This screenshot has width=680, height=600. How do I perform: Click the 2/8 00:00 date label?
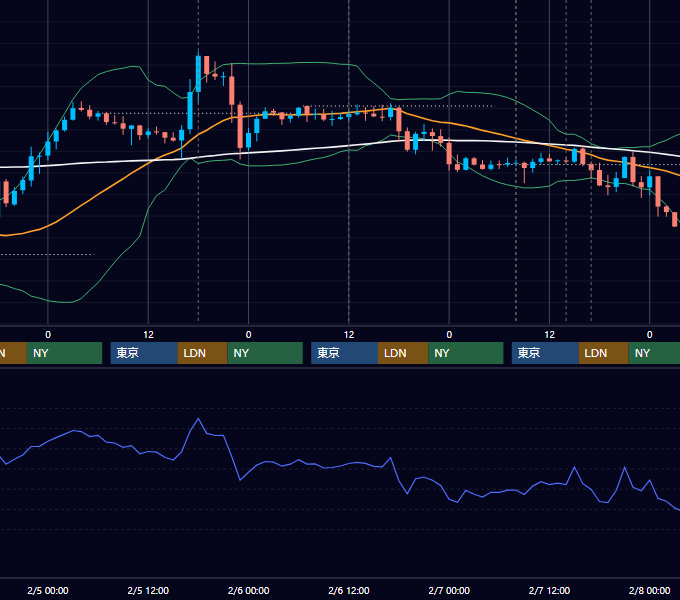click(649, 590)
